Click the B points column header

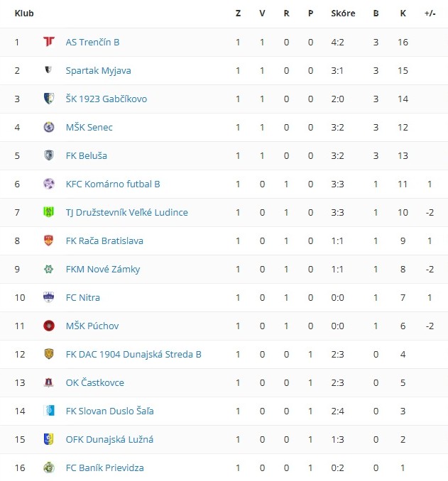click(376, 13)
